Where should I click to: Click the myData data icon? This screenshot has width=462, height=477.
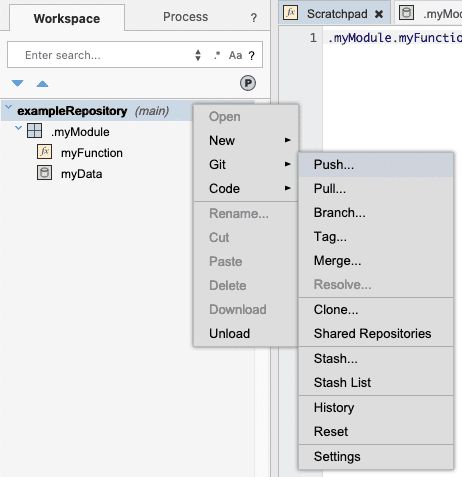(x=44, y=173)
